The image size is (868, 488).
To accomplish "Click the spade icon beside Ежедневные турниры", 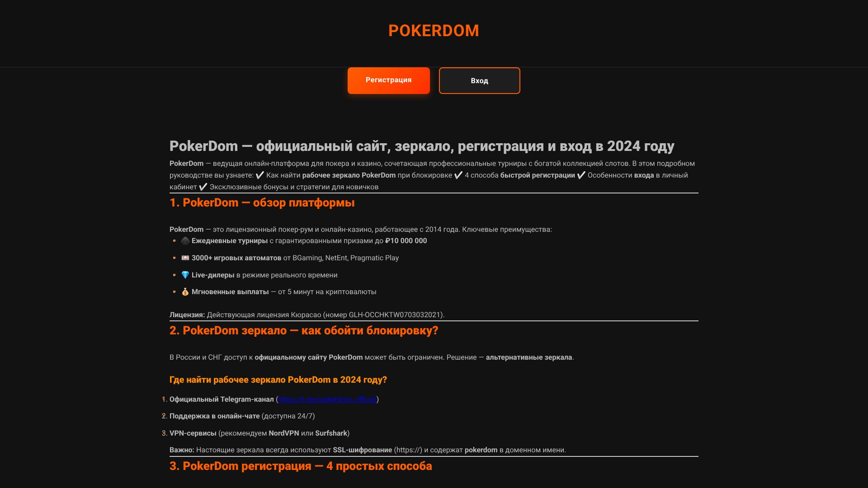I will pos(185,241).
